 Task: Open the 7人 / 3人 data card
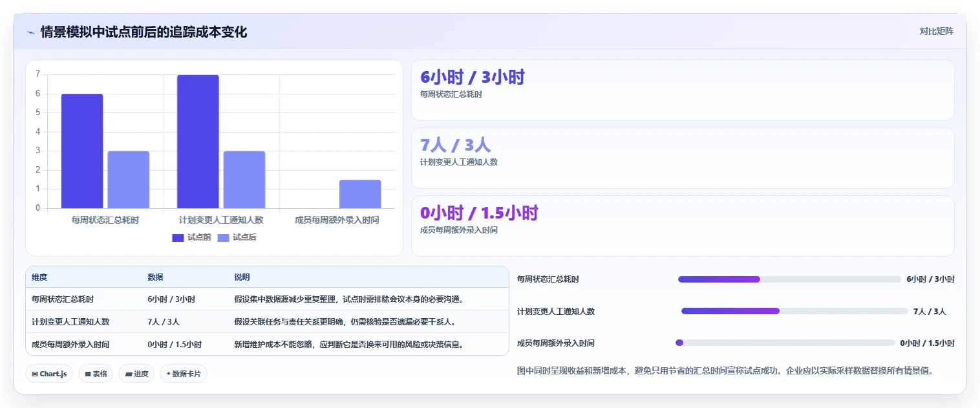tap(683, 158)
